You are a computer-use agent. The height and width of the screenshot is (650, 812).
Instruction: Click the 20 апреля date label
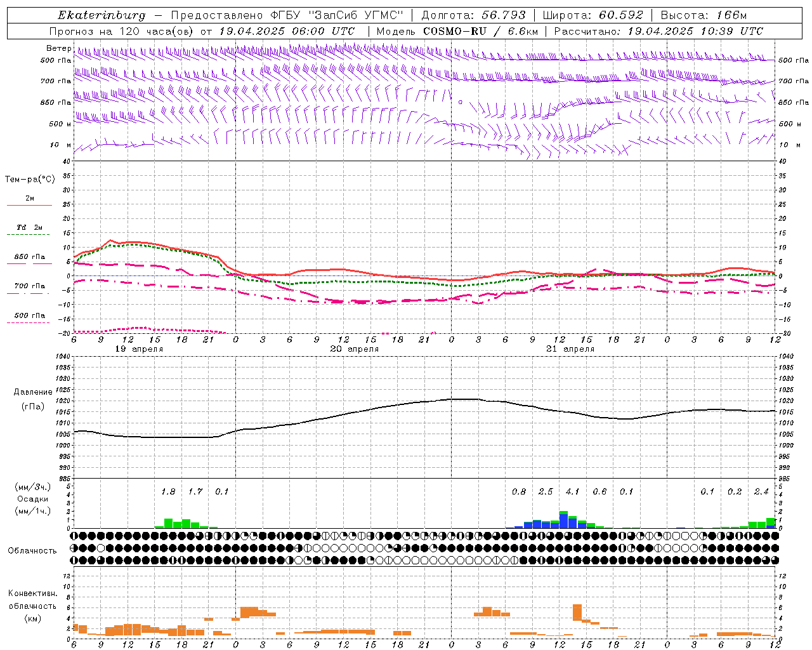[354, 349]
